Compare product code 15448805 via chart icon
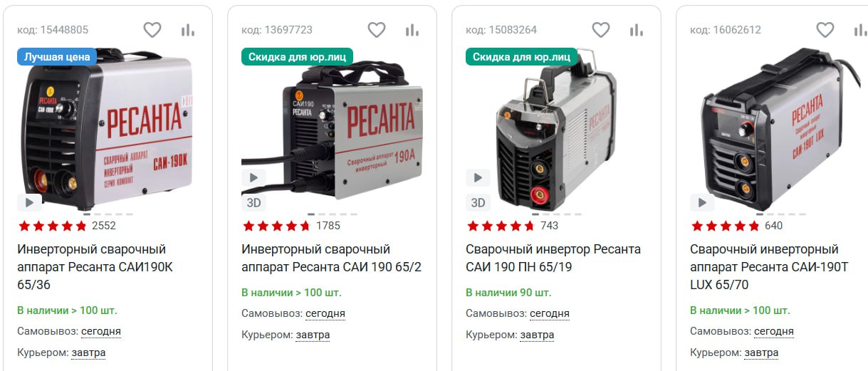Screen dimensions: 868x371 point(188,30)
